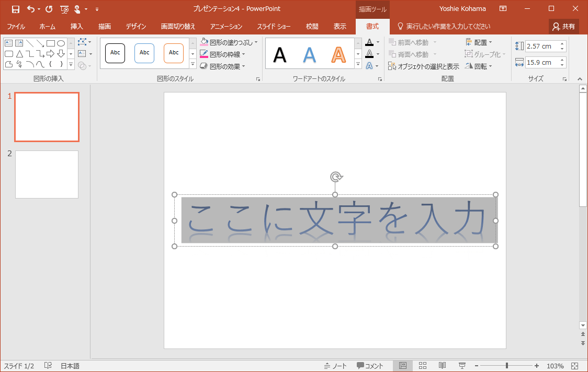The height and width of the screenshot is (372, 588).
Task: Apply the blue outline Abc shape style
Action: coord(144,53)
